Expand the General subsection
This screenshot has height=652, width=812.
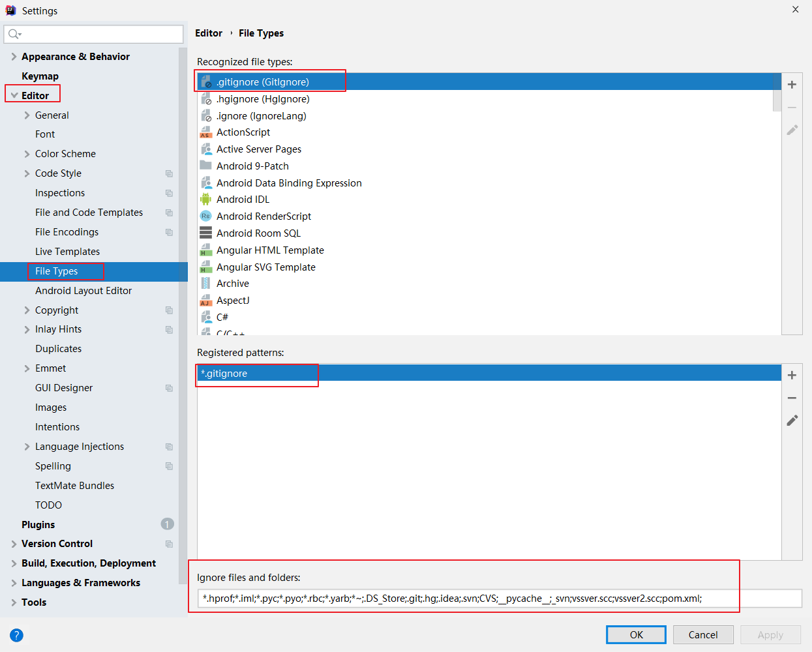27,115
